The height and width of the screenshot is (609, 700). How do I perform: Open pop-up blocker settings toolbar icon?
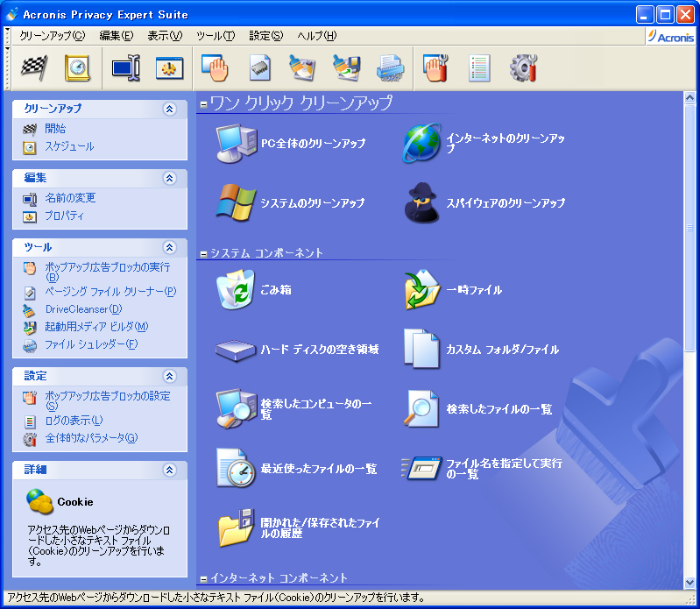pyautogui.click(x=435, y=67)
